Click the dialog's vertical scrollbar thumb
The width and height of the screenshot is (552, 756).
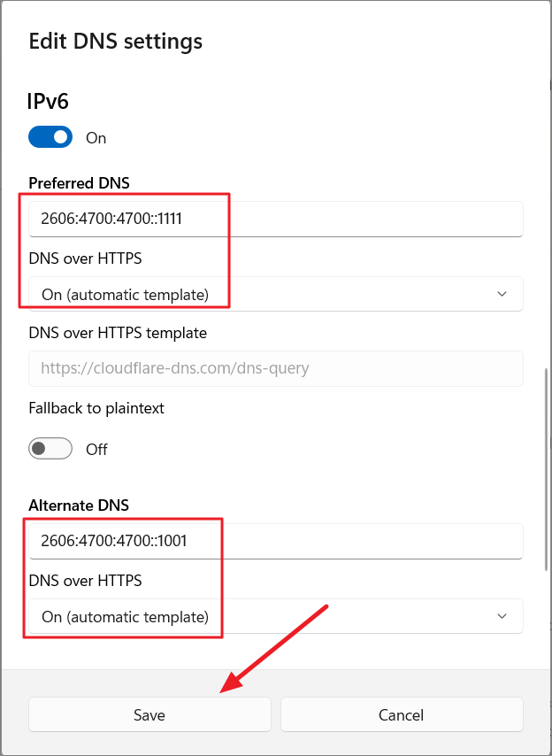pyautogui.click(x=546, y=468)
